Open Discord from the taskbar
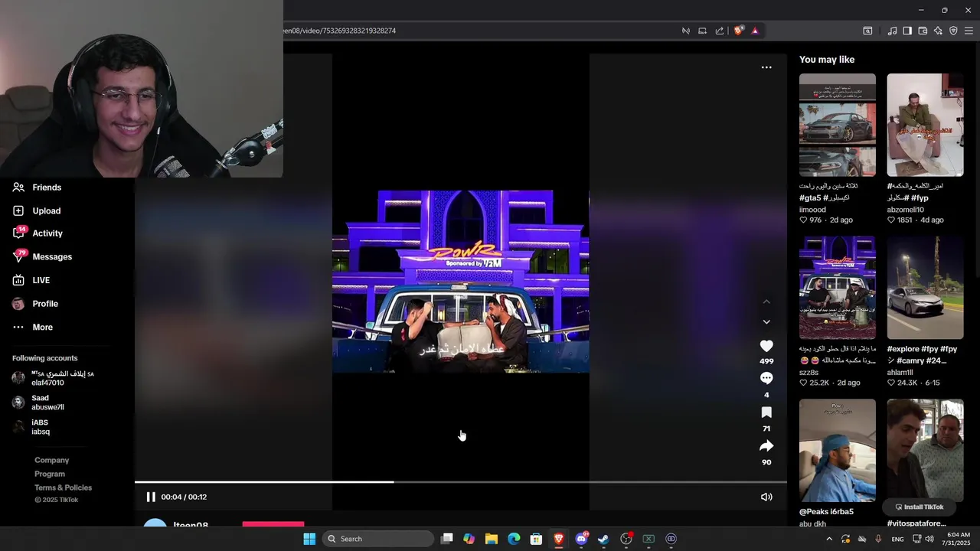Image resolution: width=980 pixels, height=551 pixels. [x=582, y=539]
